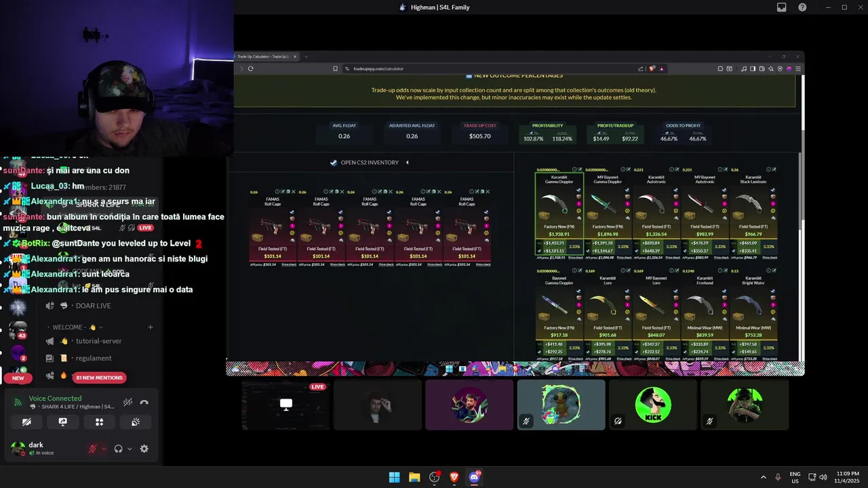Open headphone output options arrow
The height and width of the screenshot is (488, 868).
130,449
